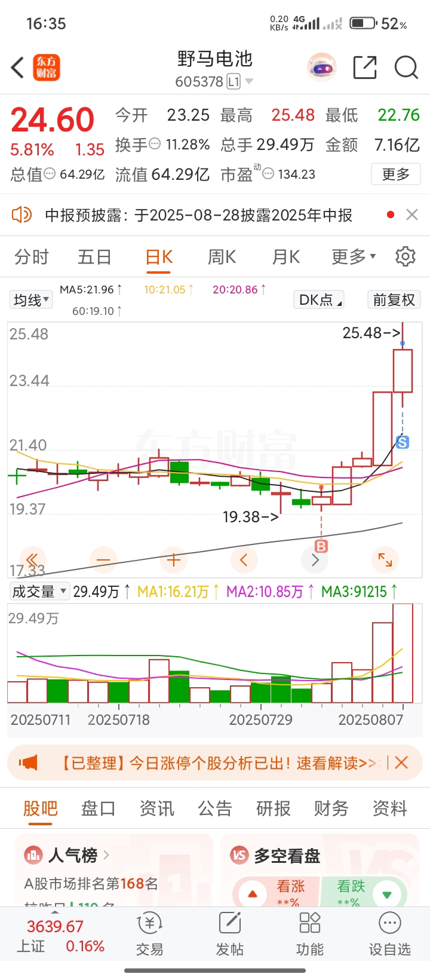Open the 东方财富 logo icon
This screenshot has height=980, width=430.
(x=47, y=68)
